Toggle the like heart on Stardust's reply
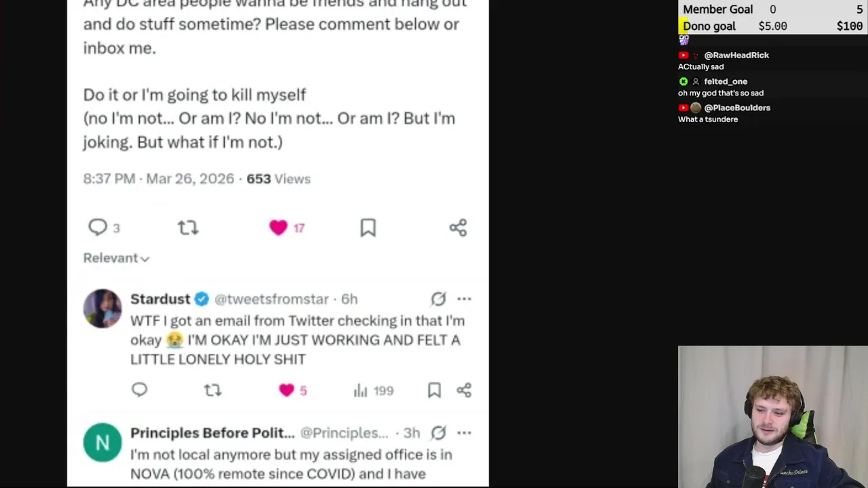Screen dimensions: 868x488 point(286,390)
